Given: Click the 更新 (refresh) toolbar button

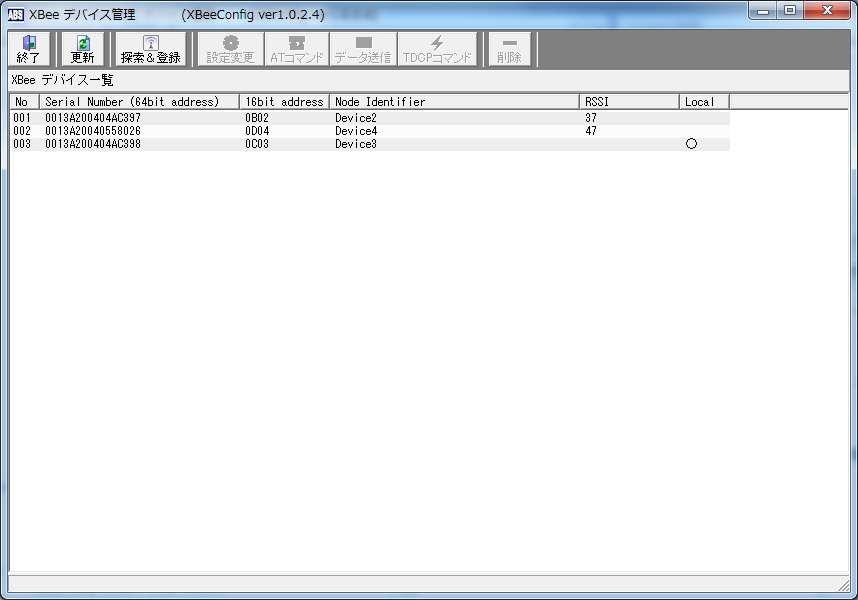Looking at the screenshot, I should (83, 49).
